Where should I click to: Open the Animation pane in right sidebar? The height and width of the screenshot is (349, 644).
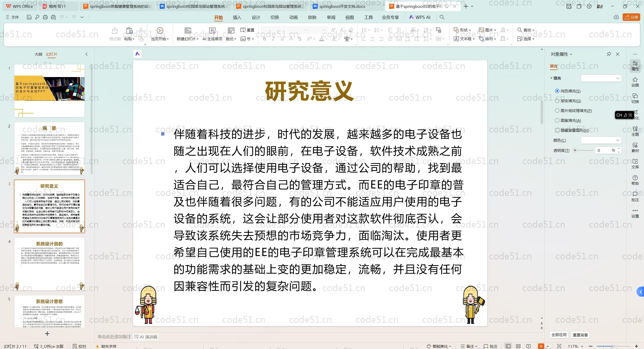635,82
